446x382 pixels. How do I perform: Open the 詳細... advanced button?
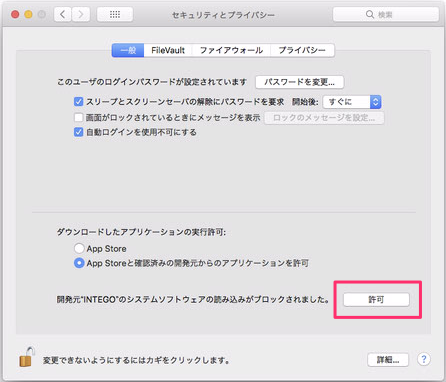tap(388, 360)
